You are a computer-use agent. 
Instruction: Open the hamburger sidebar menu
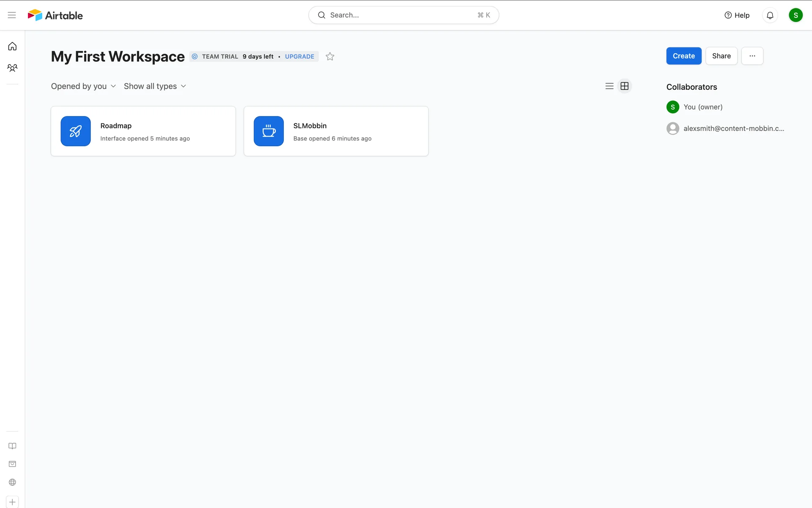point(12,15)
